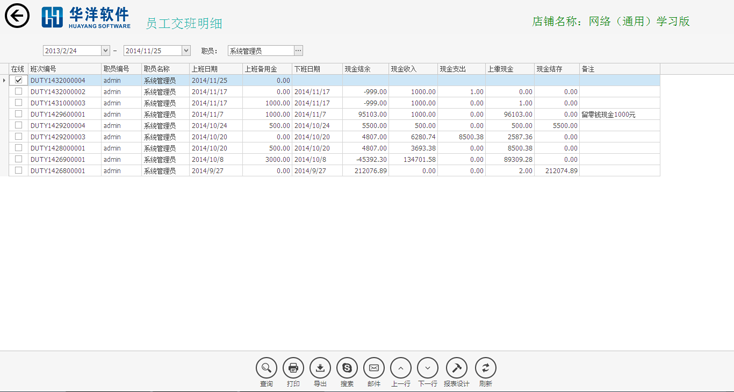Click the ending cash value 212074.89
Screen dimensions: 734x392
click(561, 171)
